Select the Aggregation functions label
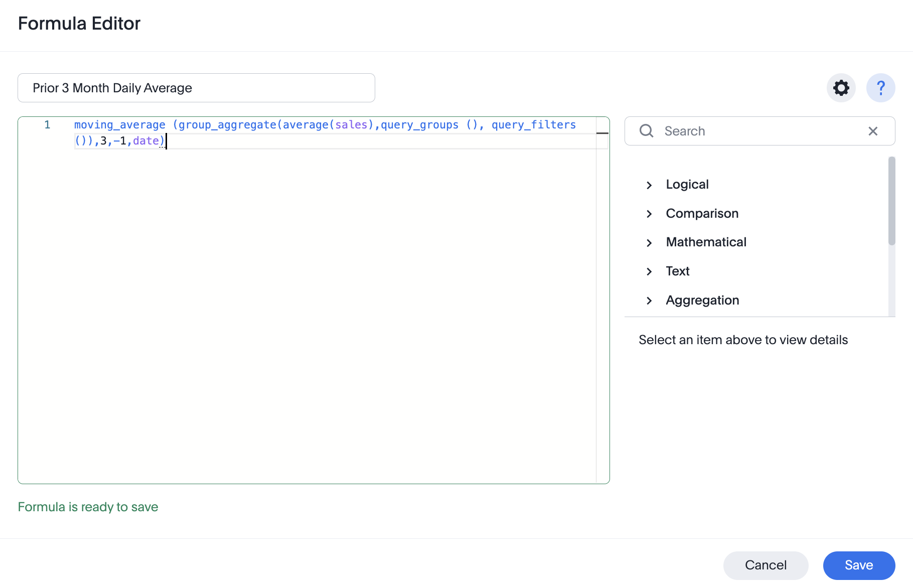This screenshot has height=588, width=913. (x=702, y=301)
